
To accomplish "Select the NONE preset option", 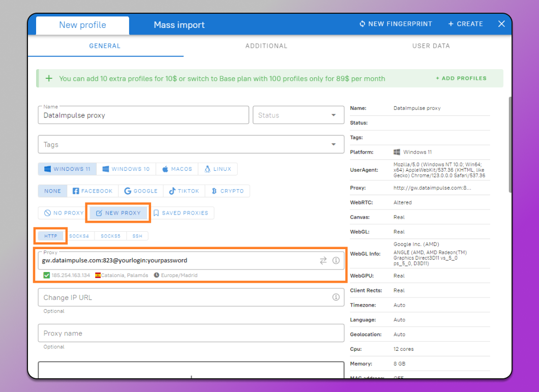I will tap(52, 191).
